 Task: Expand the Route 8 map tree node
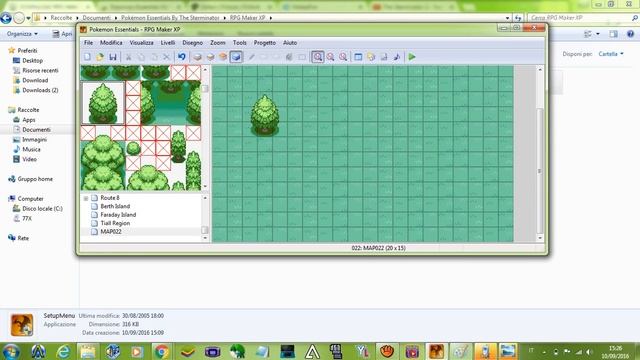(x=86, y=198)
